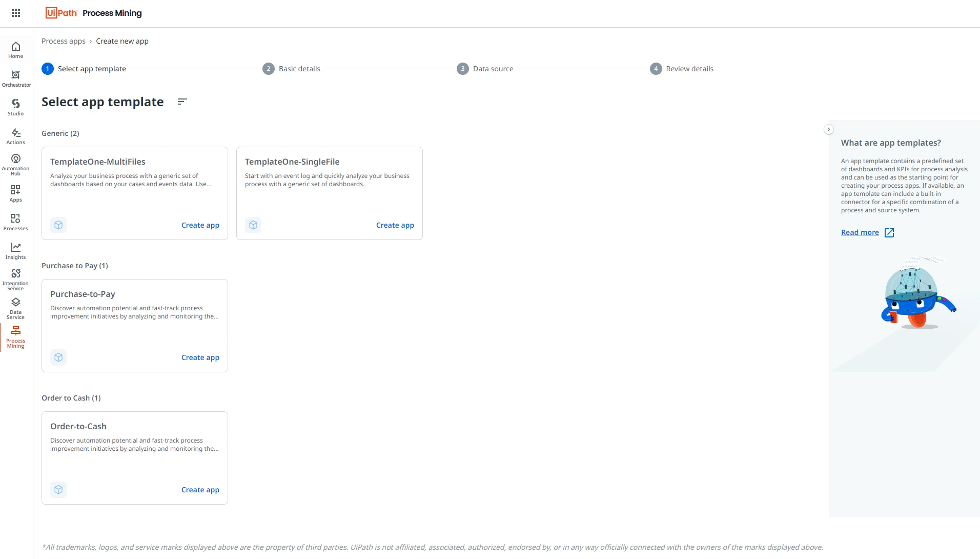Select the TemplateOne-SingleFile card title

pos(292,162)
